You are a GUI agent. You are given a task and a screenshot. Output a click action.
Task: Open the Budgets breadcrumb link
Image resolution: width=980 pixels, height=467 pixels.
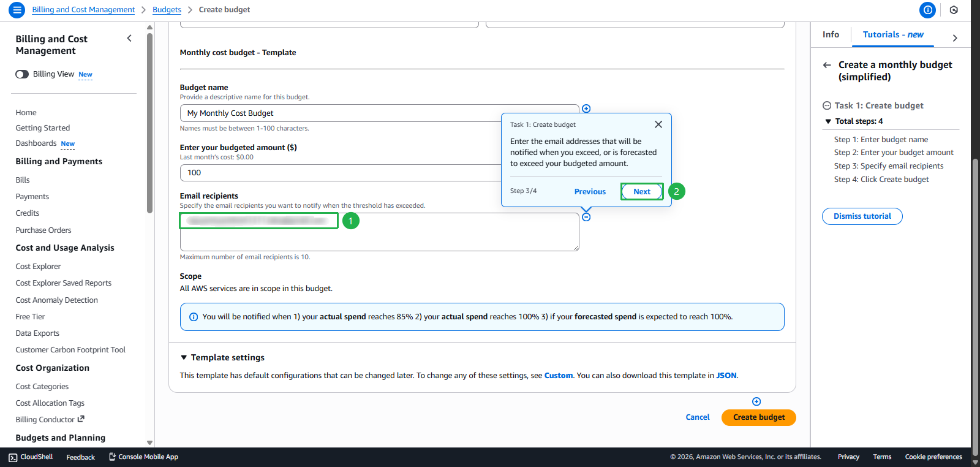pos(167,10)
